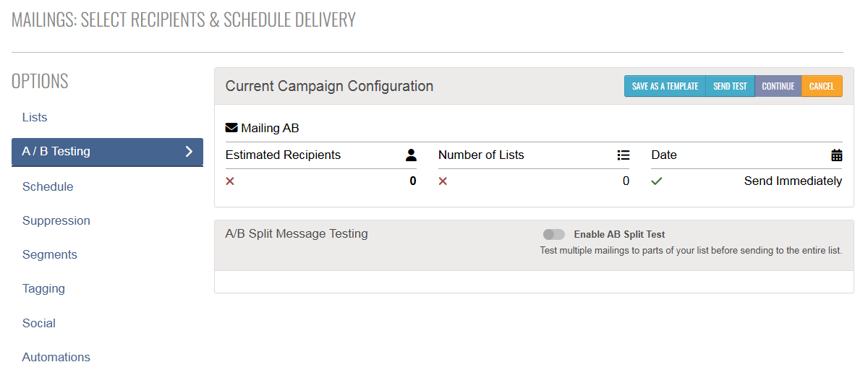This screenshot has height=375, width=868.
Task: Click the Save As A Template button
Action: pyautogui.click(x=665, y=86)
